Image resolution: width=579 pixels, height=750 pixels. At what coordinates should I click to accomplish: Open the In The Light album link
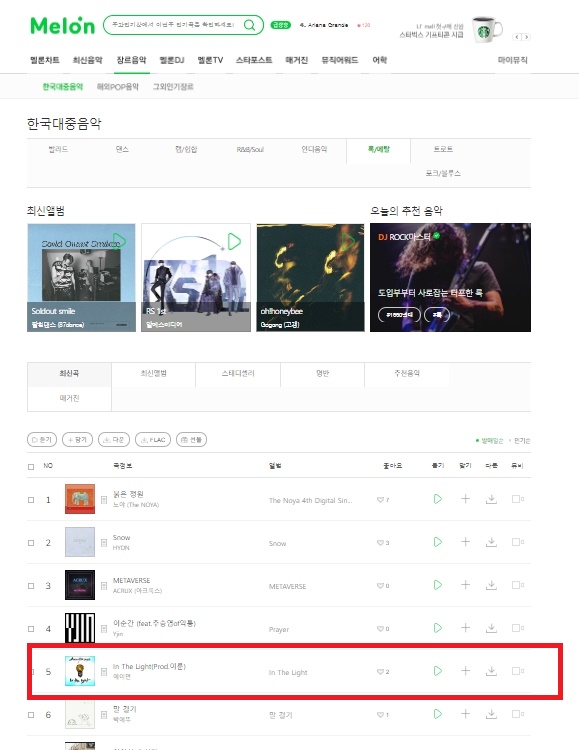(288, 673)
